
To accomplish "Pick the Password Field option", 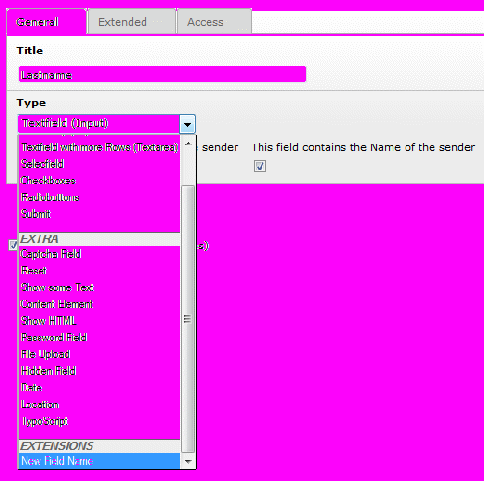I will point(99,338).
